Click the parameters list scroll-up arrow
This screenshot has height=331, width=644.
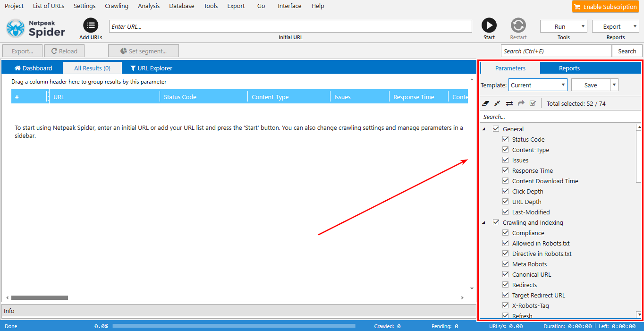click(x=639, y=127)
